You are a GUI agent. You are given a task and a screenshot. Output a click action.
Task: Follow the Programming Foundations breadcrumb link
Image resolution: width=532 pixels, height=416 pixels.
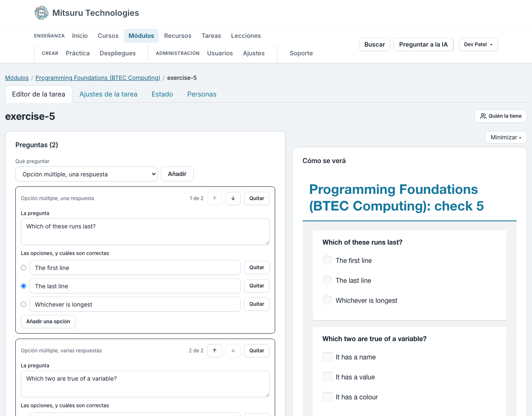pyautogui.click(x=98, y=78)
